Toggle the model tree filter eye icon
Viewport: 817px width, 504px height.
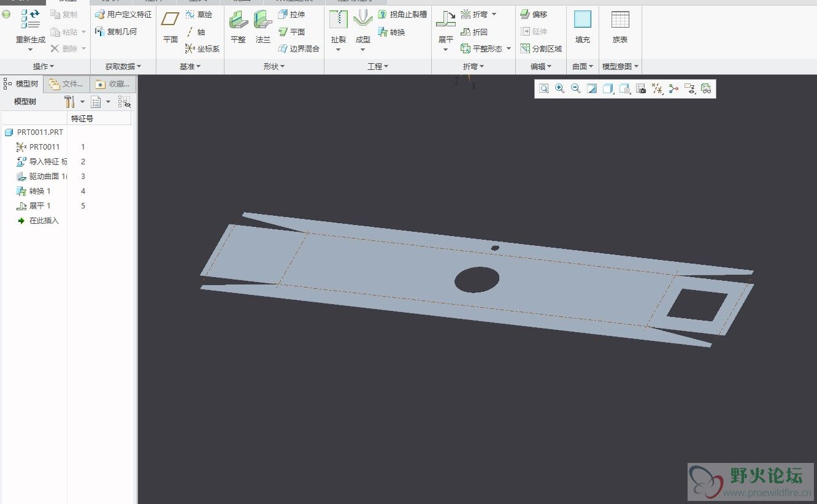pos(125,102)
